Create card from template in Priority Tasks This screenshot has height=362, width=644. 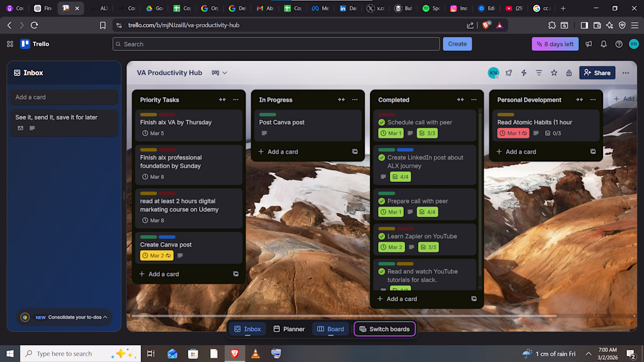point(236,274)
